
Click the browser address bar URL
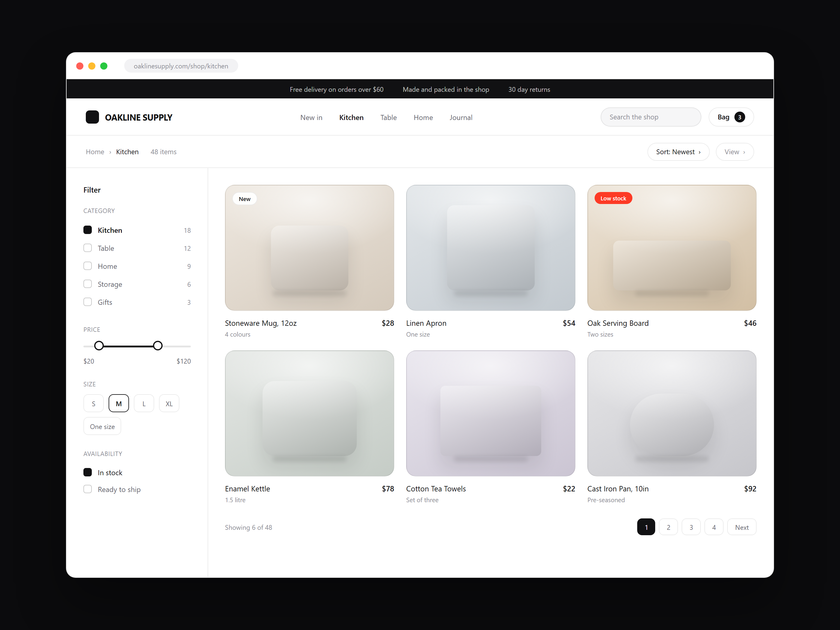[181, 66]
